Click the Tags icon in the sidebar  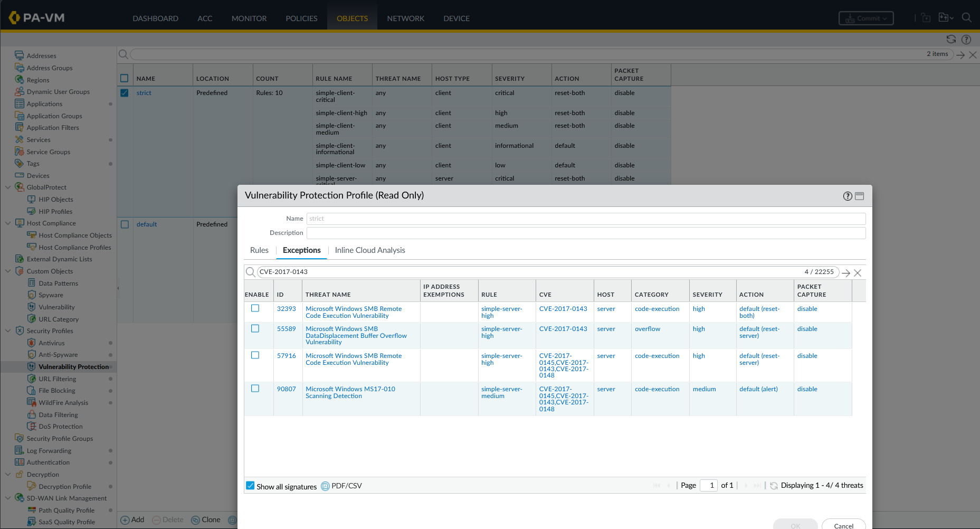[20, 164]
